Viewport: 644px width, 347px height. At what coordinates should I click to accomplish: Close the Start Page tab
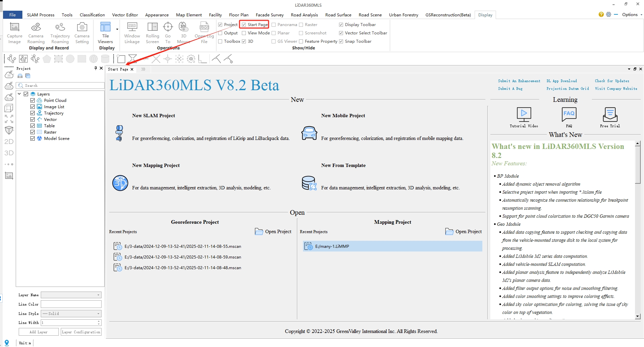pos(132,69)
